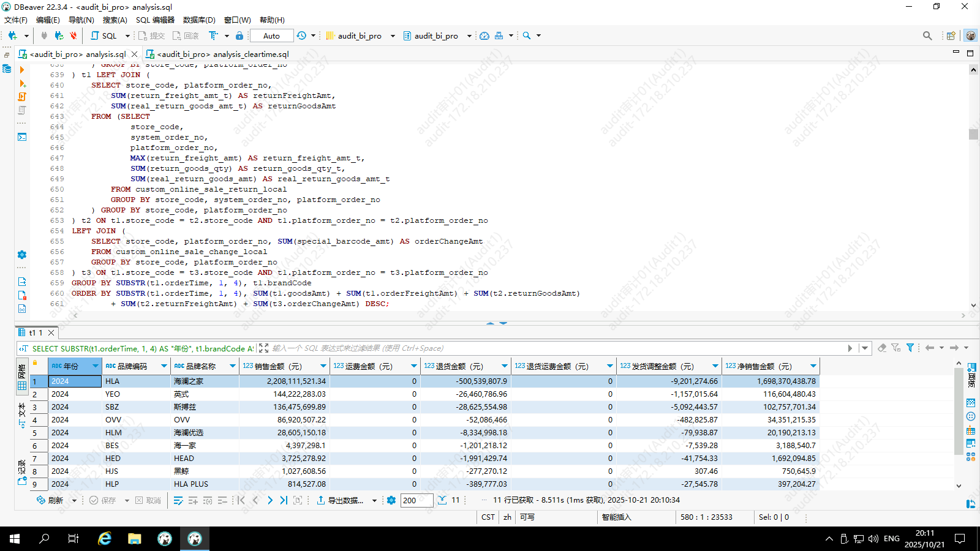Click the eraser icon to clear the result filter

click(882, 348)
